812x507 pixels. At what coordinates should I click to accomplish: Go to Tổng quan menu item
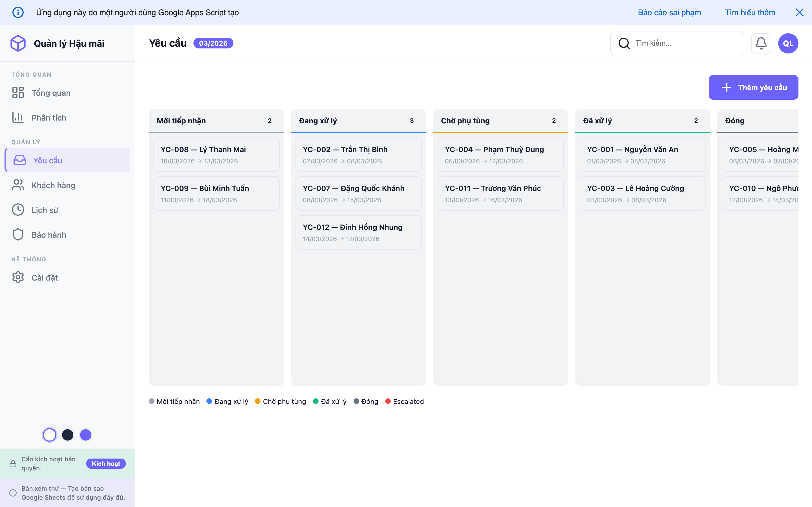[x=51, y=93]
